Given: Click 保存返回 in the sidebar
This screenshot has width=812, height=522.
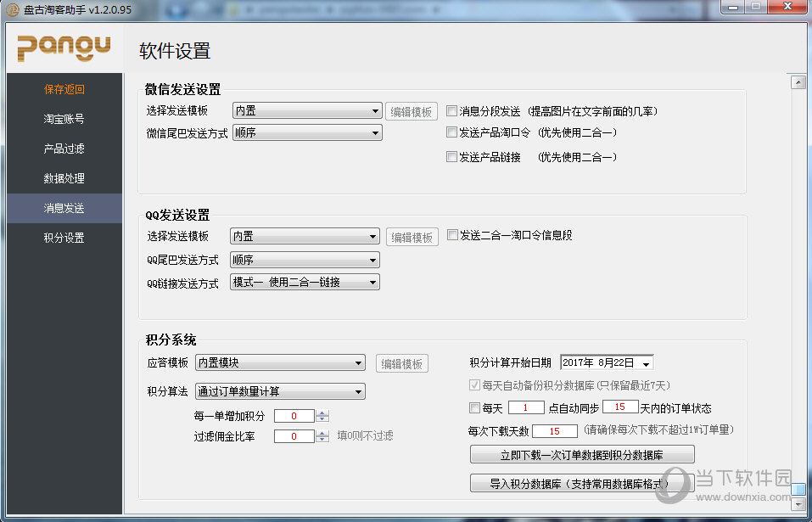Looking at the screenshot, I should click(x=64, y=89).
